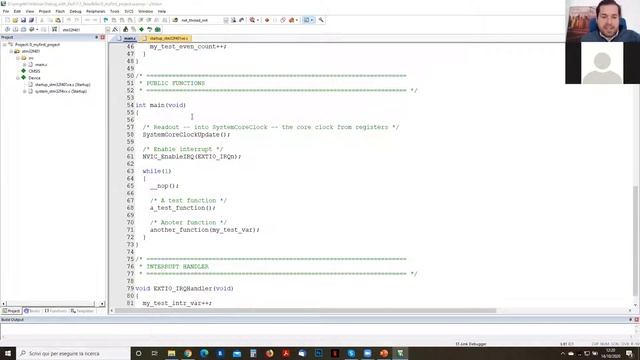Open the Pack Installer icon
This screenshot has height=360, width=640.
tap(158, 29)
